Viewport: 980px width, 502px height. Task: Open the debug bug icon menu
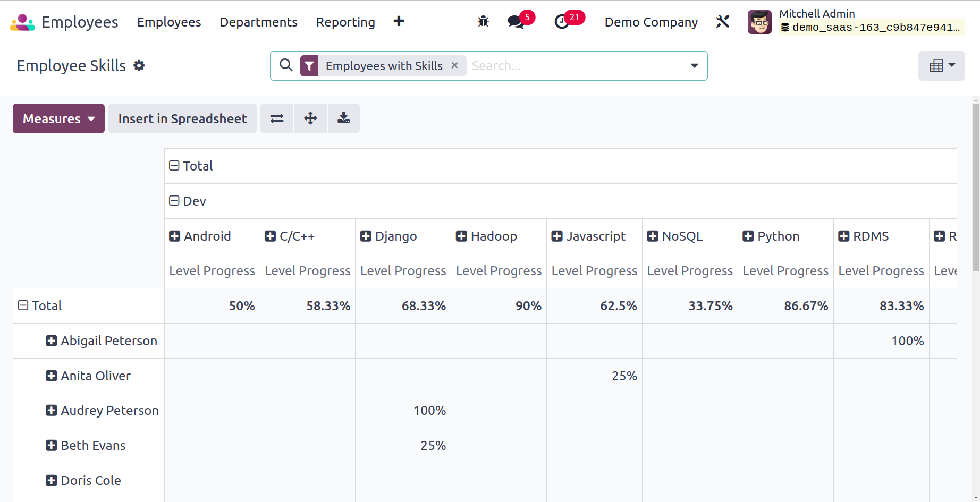[483, 22]
